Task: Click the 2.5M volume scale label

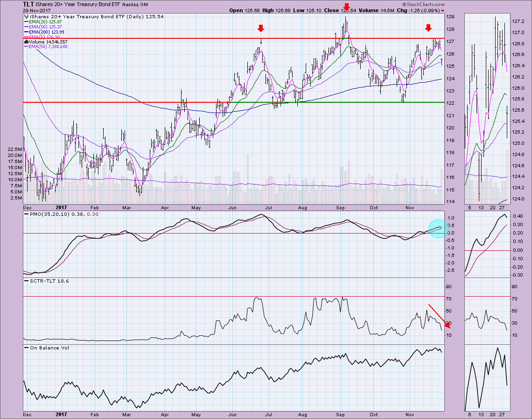Action: click(x=17, y=198)
